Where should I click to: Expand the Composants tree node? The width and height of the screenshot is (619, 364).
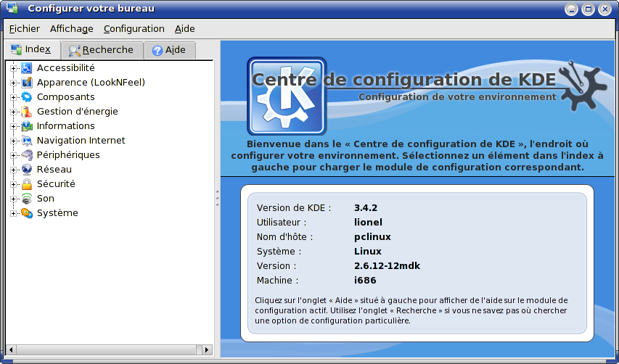(13, 97)
